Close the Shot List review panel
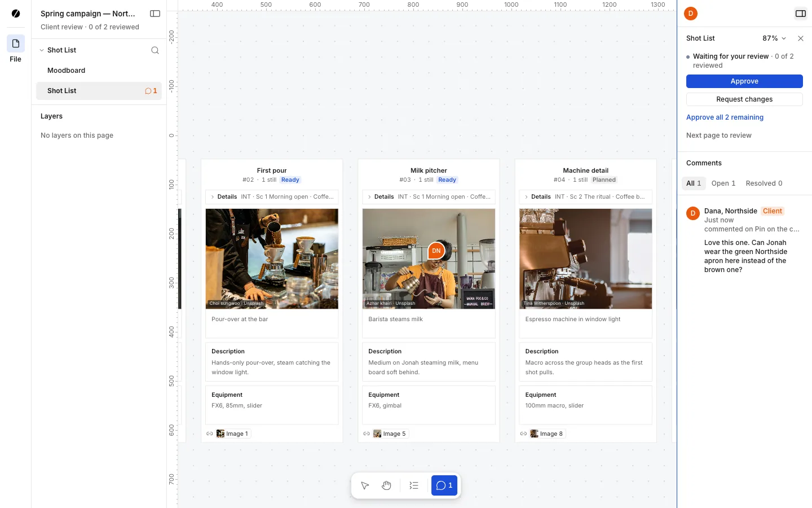Viewport: 812px width, 508px height. tap(801, 38)
